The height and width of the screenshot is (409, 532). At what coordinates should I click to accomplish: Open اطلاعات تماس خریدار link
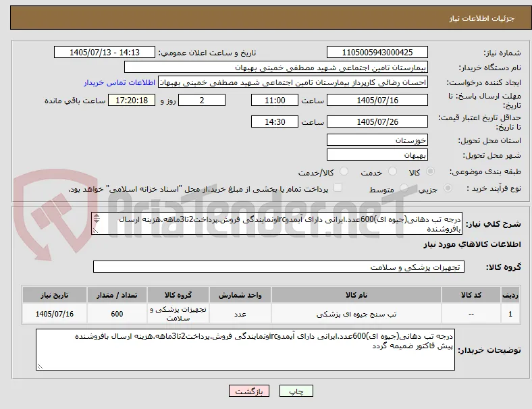(119, 82)
